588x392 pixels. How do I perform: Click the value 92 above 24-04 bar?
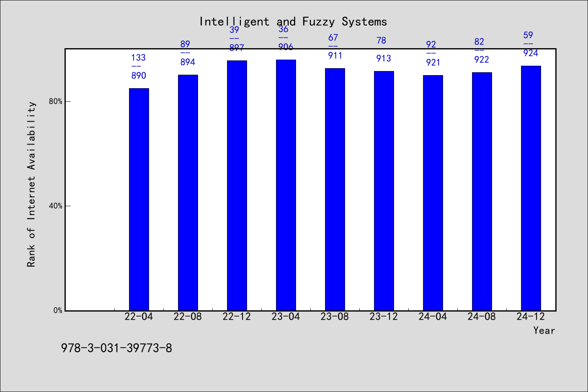tap(431, 45)
